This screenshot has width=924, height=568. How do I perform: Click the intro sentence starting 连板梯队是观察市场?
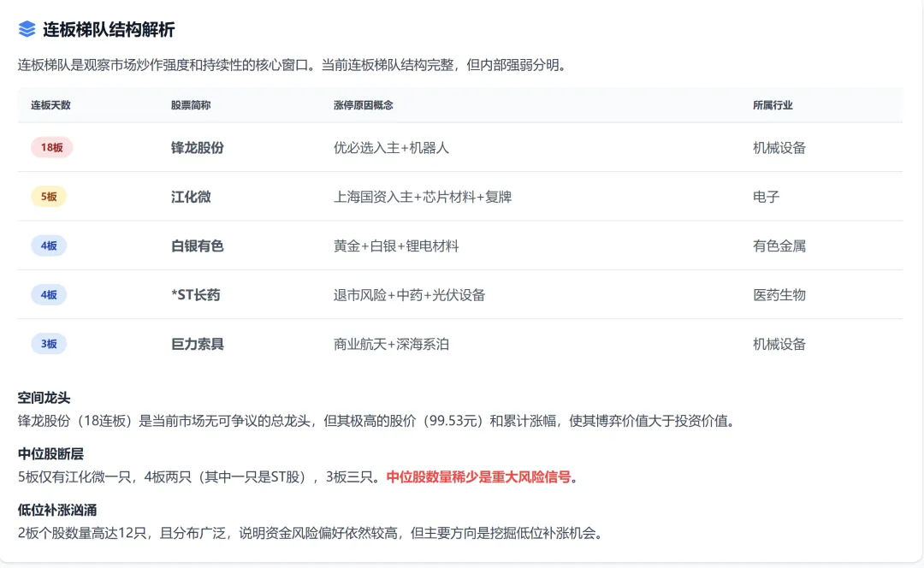(293, 65)
